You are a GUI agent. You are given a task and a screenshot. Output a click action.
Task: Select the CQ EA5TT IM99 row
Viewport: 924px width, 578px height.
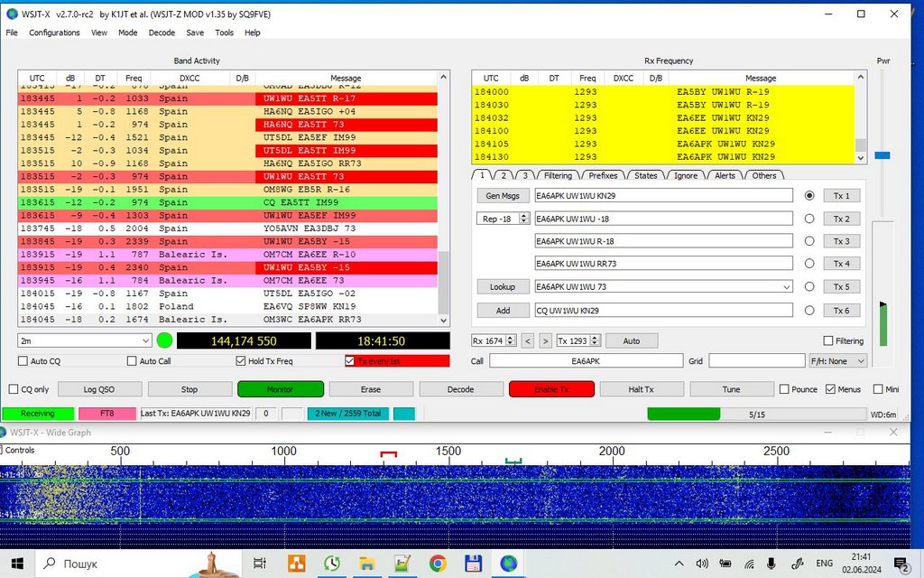pos(227,202)
